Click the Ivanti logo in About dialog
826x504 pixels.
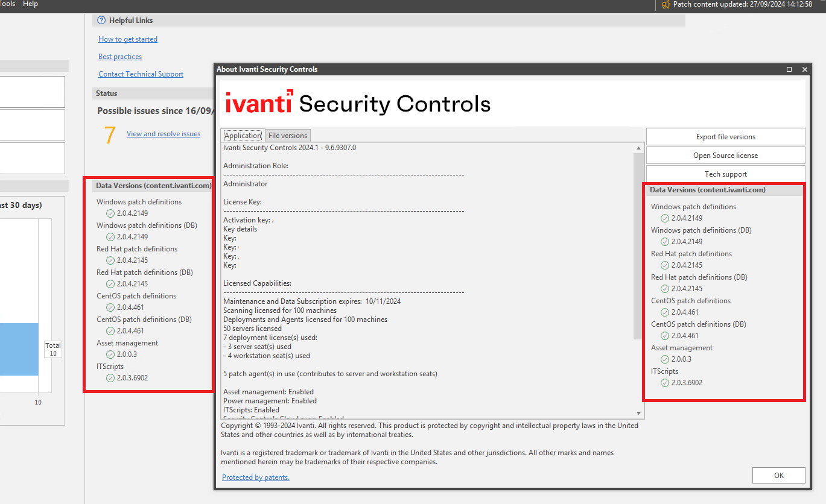coord(259,102)
